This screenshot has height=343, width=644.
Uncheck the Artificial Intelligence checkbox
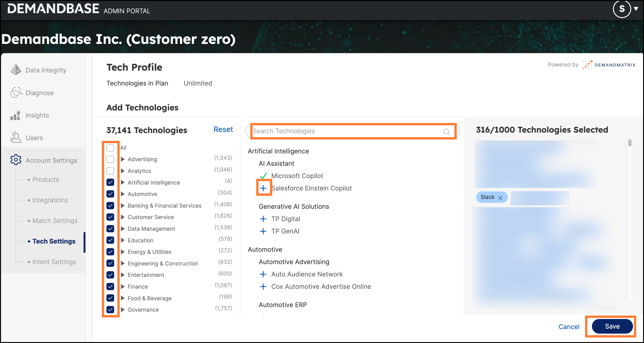tap(110, 182)
